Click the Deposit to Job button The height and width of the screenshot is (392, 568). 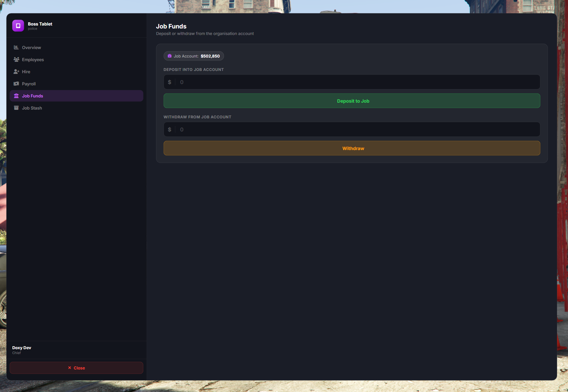[352, 101]
